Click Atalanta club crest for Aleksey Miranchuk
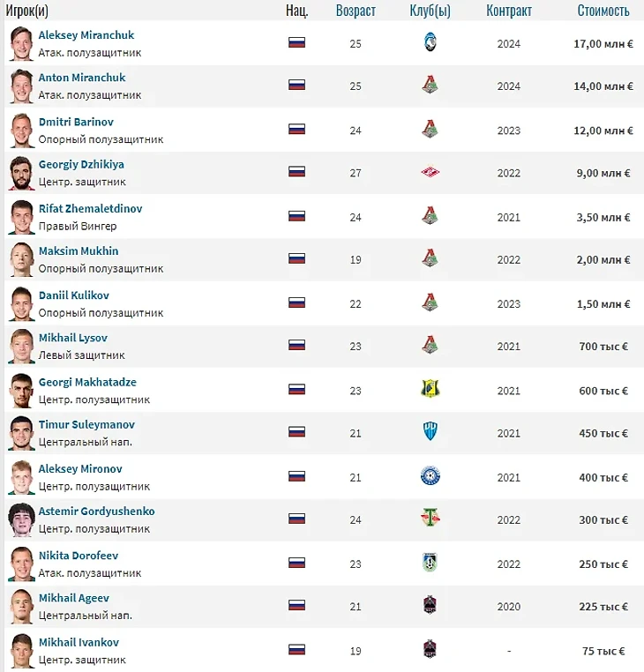644x672 pixels. pos(430,43)
